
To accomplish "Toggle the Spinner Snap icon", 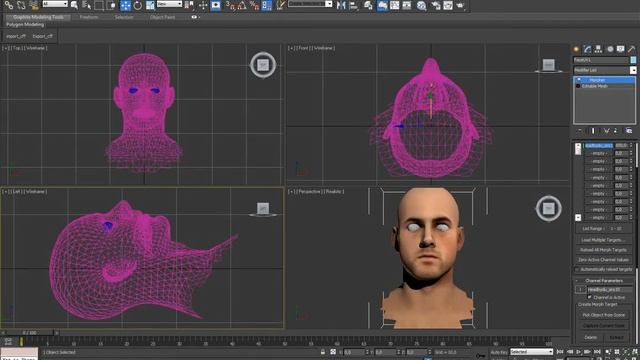I will [x=267, y=5].
